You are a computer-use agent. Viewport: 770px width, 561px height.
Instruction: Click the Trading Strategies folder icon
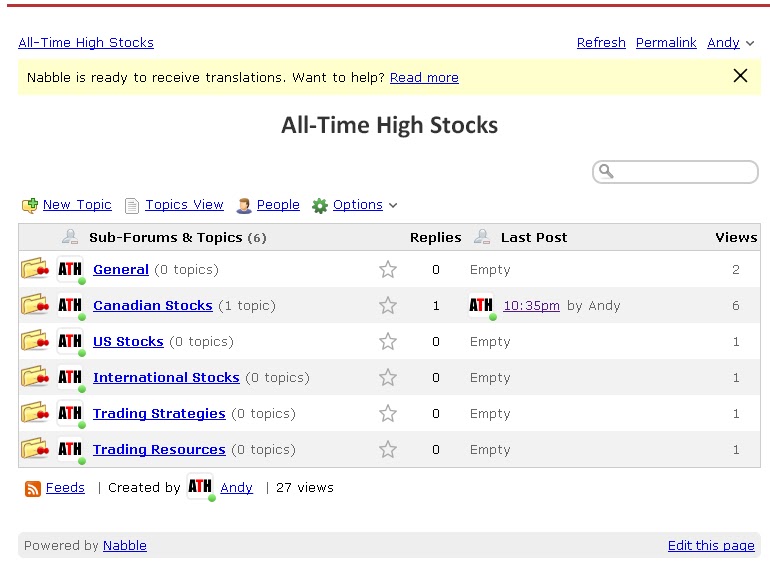pos(35,413)
